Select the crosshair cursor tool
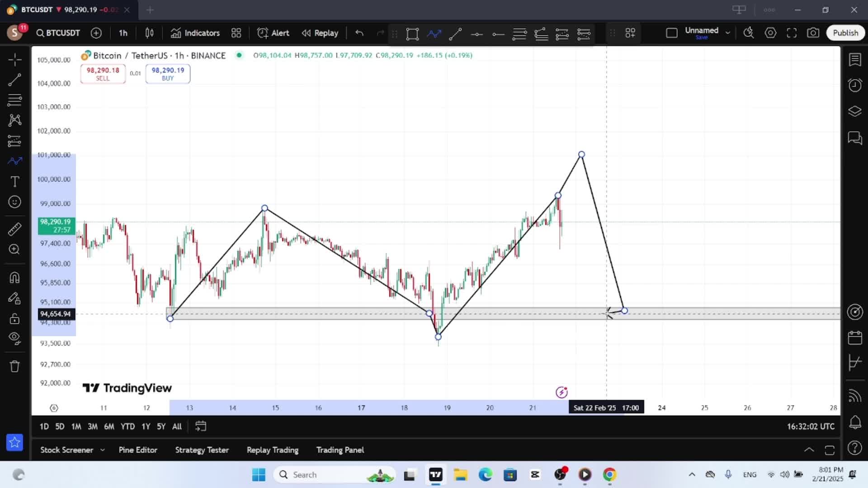Screen dimensions: 868x488 (x=14, y=60)
